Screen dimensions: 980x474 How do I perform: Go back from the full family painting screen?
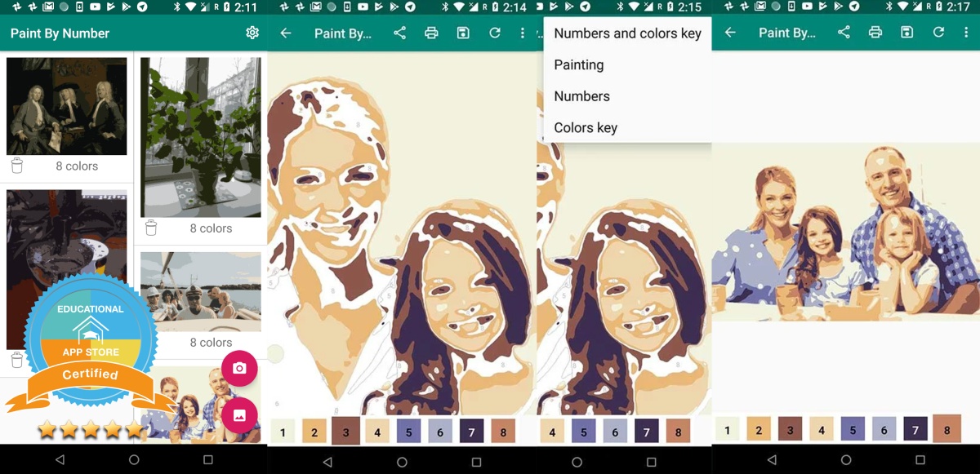pos(730,33)
